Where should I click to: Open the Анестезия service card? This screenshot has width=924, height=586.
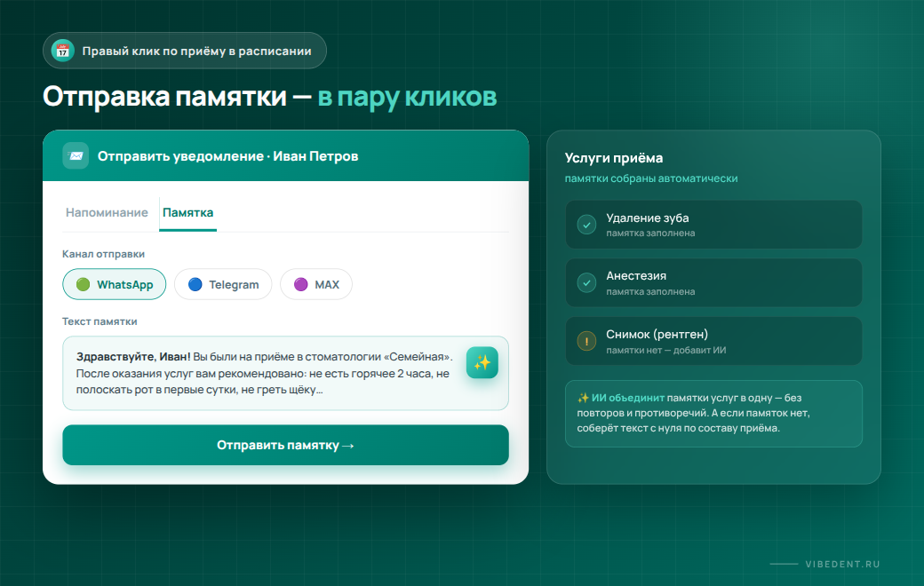tap(713, 282)
